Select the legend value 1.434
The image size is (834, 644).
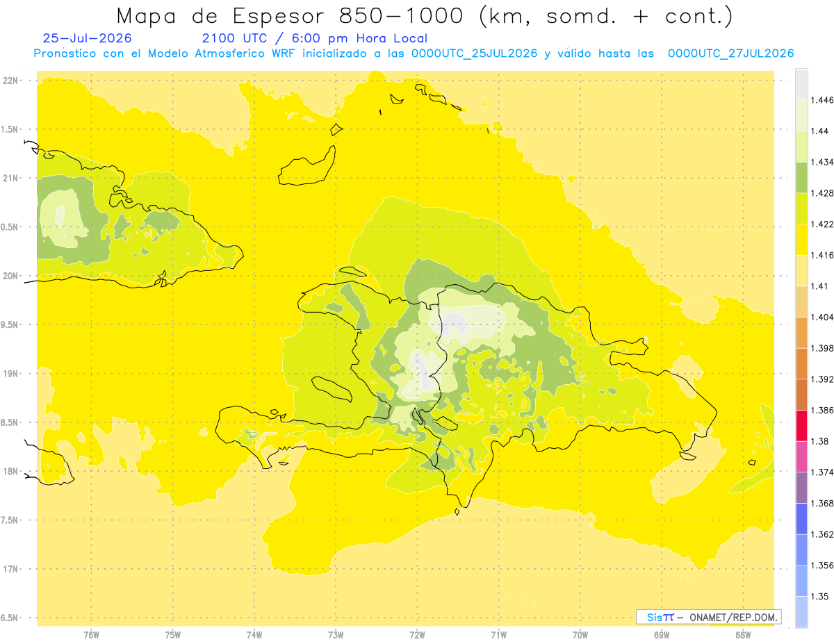pos(822,162)
